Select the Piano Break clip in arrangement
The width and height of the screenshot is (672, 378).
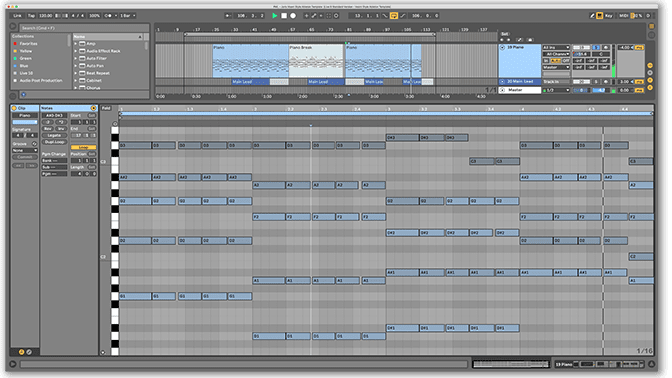pyautogui.click(x=316, y=60)
